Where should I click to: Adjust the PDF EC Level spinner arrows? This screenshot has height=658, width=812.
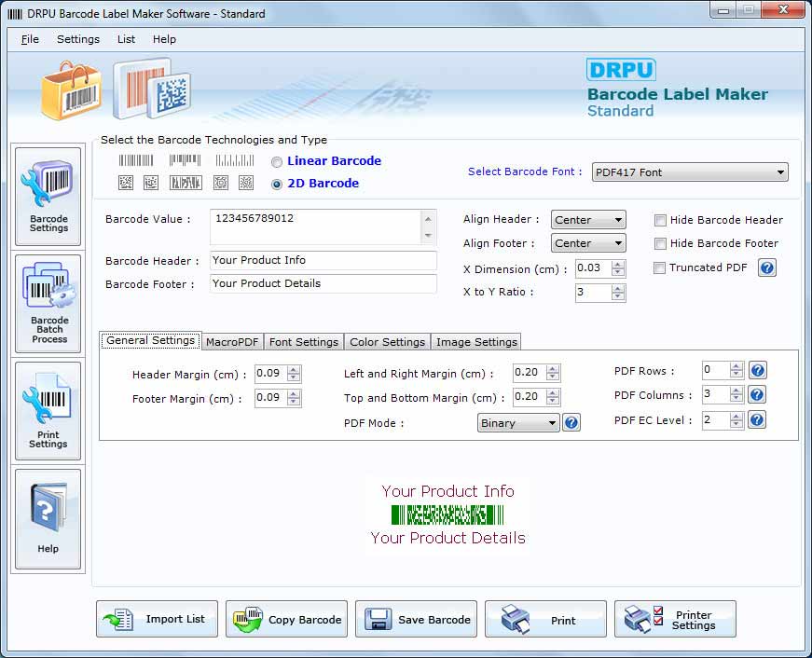tap(736, 419)
